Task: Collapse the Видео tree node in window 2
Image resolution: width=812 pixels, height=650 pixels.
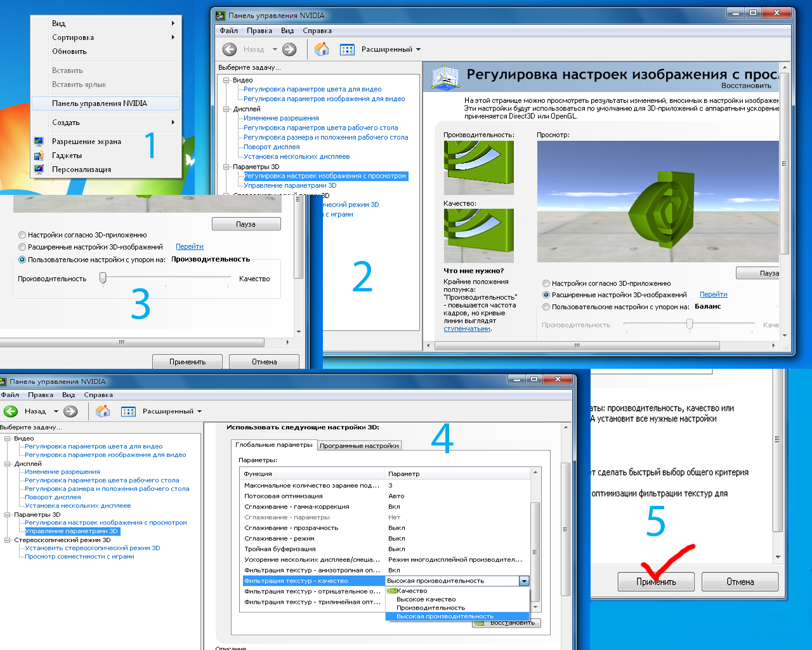Action: 226,80
